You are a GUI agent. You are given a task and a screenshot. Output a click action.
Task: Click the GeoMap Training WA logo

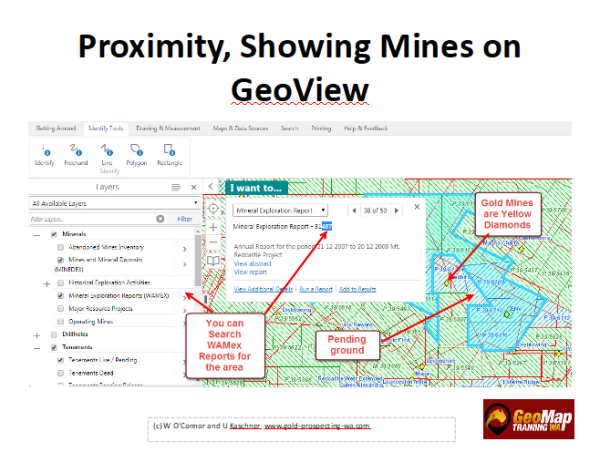[528, 419]
